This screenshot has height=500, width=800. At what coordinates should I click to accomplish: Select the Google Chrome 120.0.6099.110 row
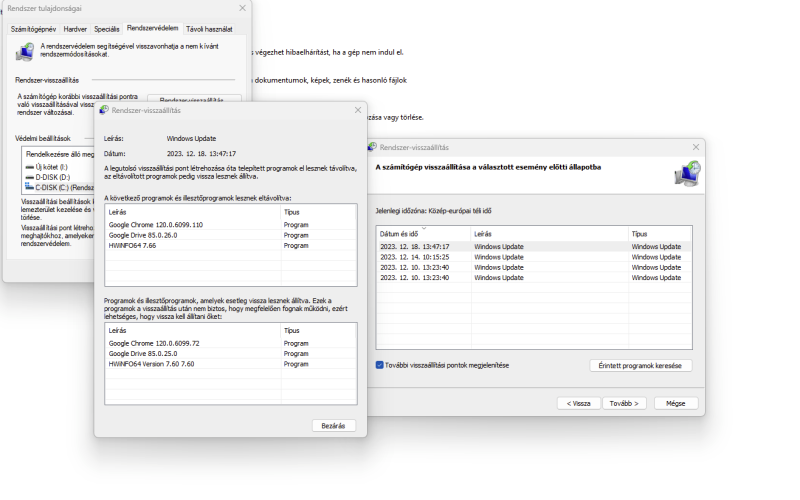pyautogui.click(x=231, y=224)
